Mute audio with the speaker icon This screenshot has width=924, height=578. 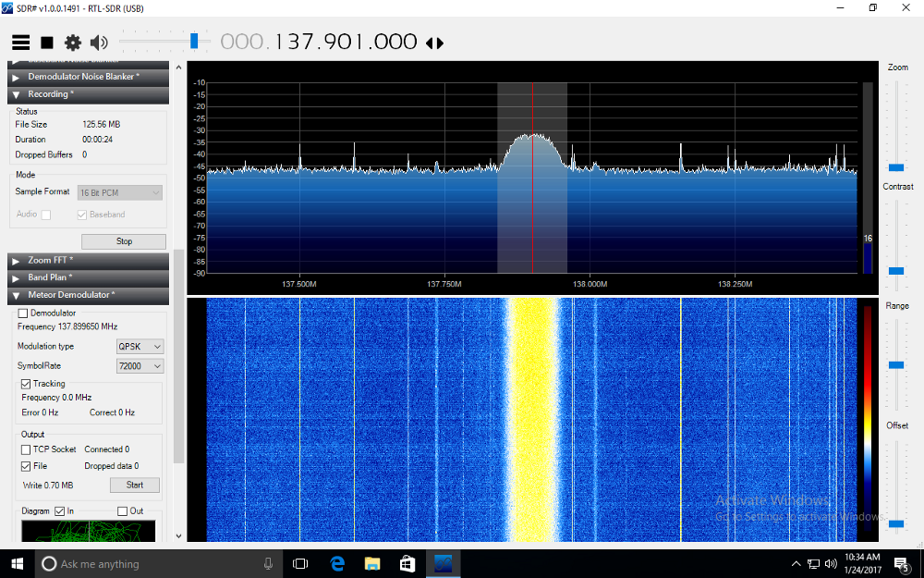click(99, 43)
